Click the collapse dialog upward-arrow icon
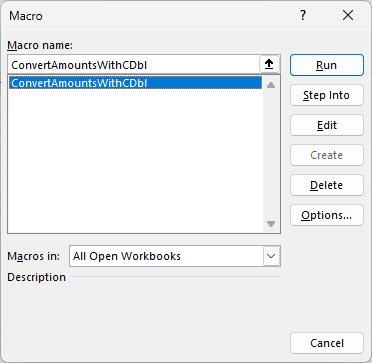 269,65
